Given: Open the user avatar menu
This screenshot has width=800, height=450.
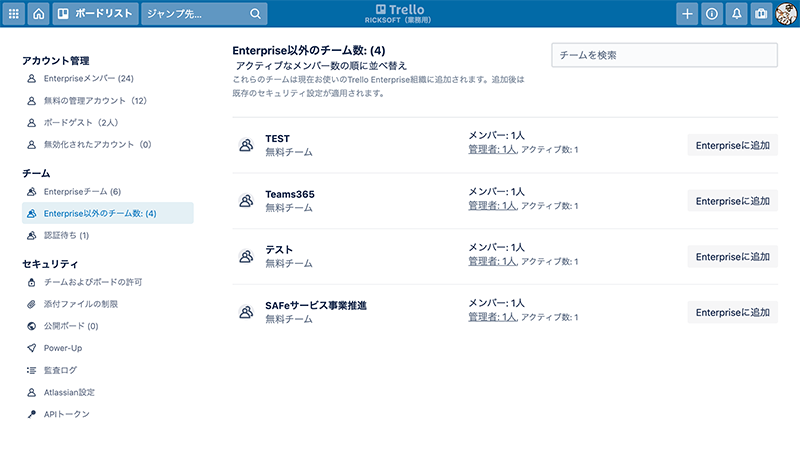Looking at the screenshot, I should click(x=786, y=14).
